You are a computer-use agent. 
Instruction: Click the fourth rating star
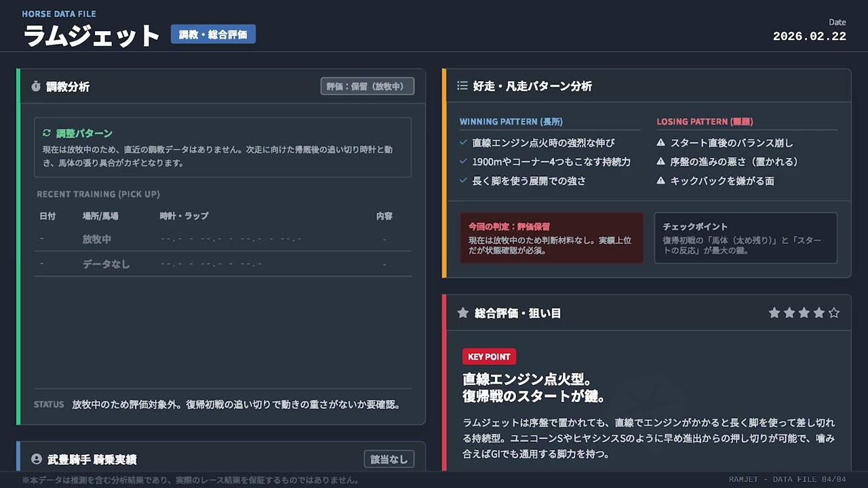[x=819, y=313]
